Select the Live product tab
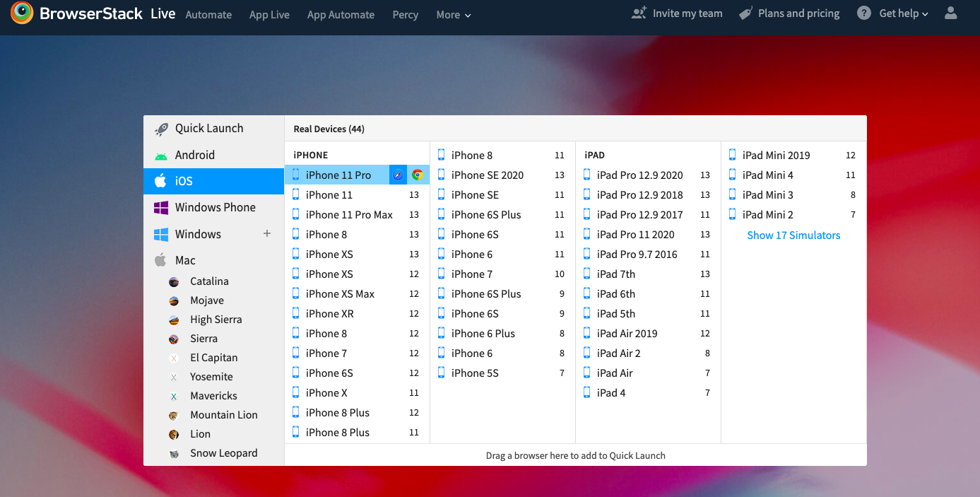Image resolution: width=980 pixels, height=497 pixels. (163, 13)
